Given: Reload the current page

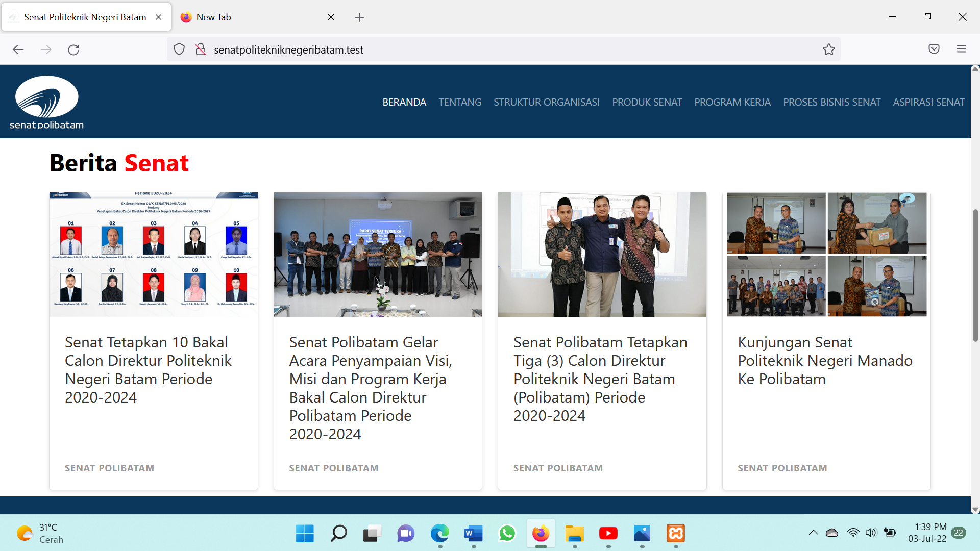Looking at the screenshot, I should [x=73, y=49].
